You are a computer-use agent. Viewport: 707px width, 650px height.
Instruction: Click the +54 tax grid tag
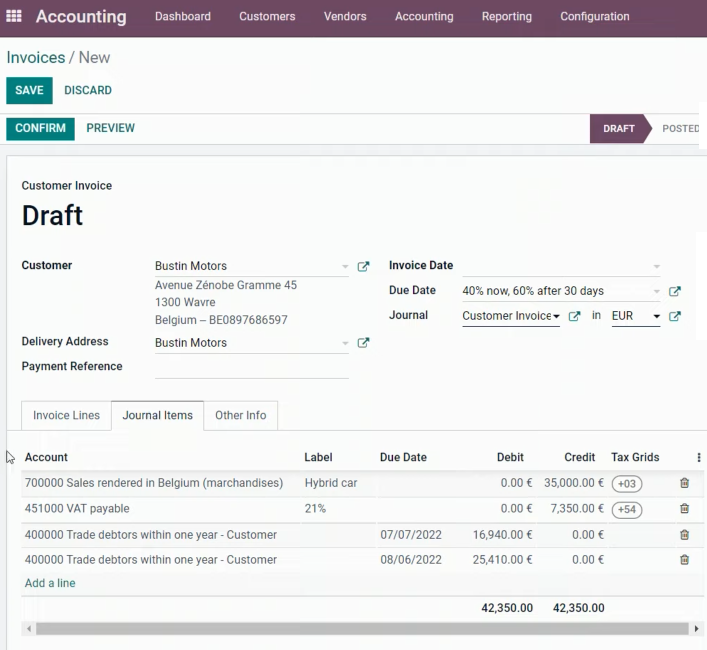(627, 509)
